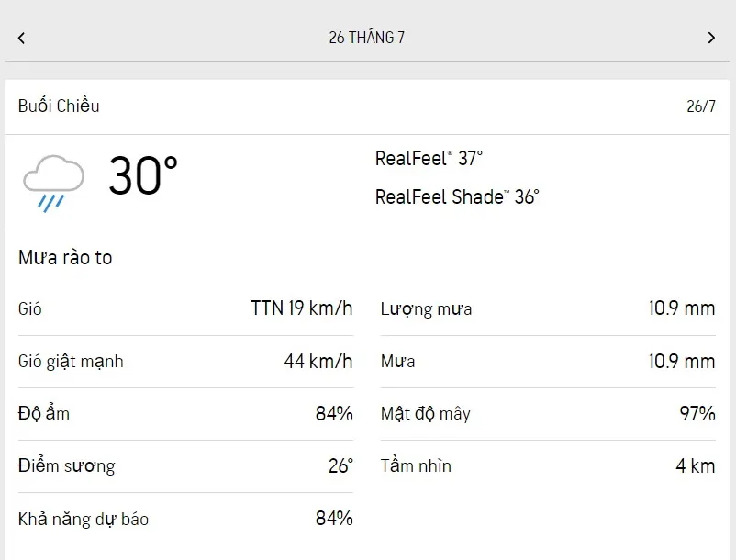
Task: Click the RealFeel Shade 36° value
Action: 457,197
